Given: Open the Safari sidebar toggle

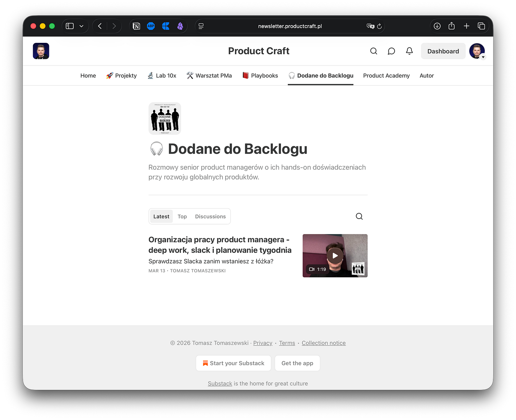Looking at the screenshot, I should pos(70,26).
